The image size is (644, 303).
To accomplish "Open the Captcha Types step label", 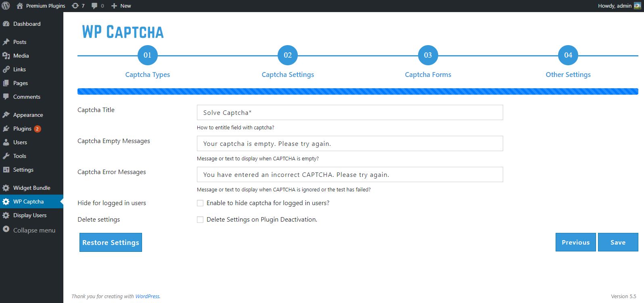I will pos(148,75).
